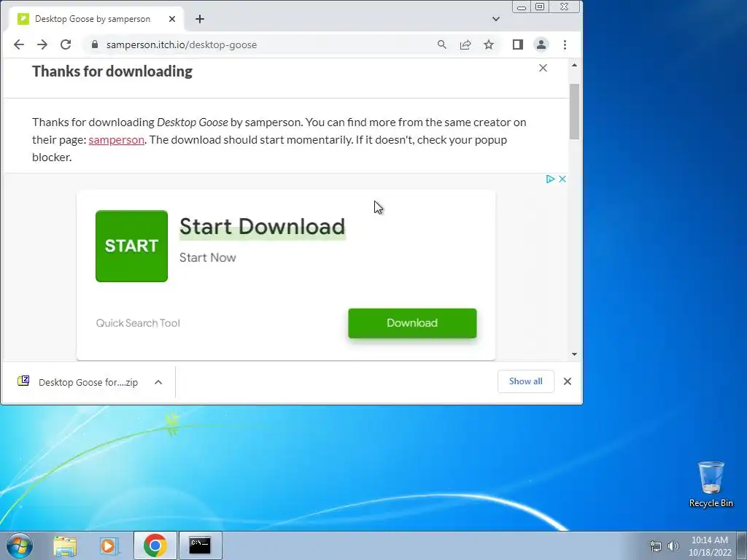Open the command prompt from the taskbar
This screenshot has width=747, height=560.
(x=200, y=545)
